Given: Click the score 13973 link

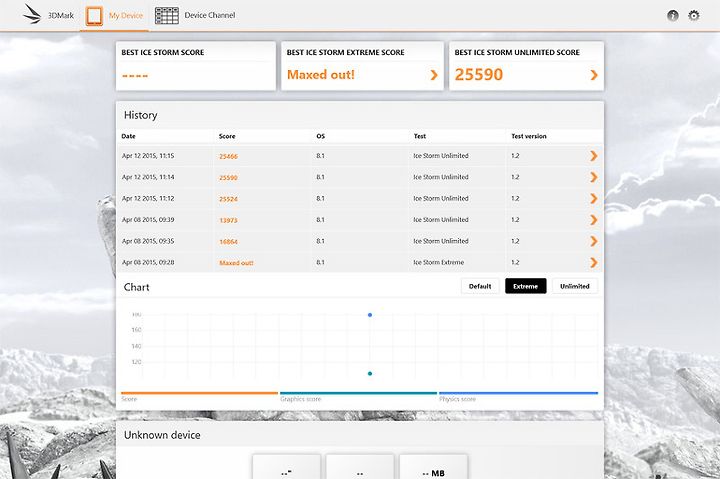Looking at the screenshot, I should (x=228, y=220).
